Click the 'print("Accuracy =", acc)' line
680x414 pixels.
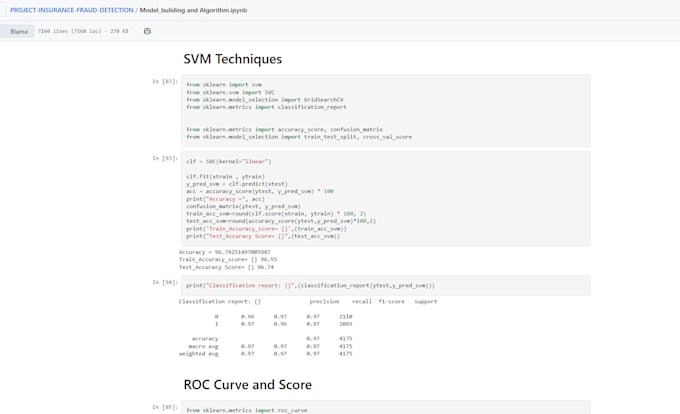point(225,199)
